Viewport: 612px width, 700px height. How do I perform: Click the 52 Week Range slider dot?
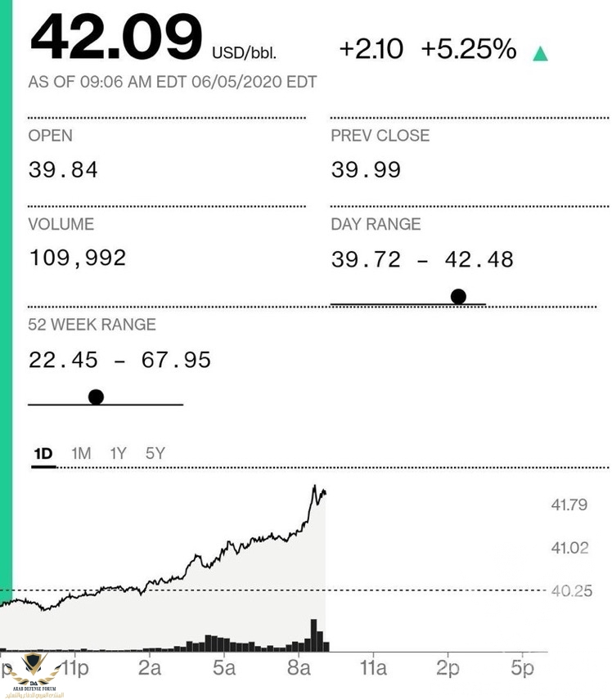[x=96, y=397]
